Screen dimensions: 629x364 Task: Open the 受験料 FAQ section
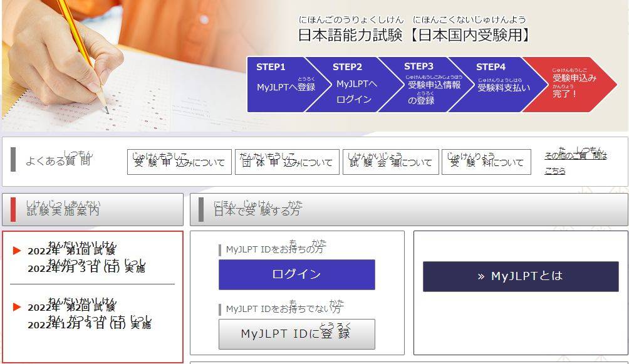[x=487, y=162]
